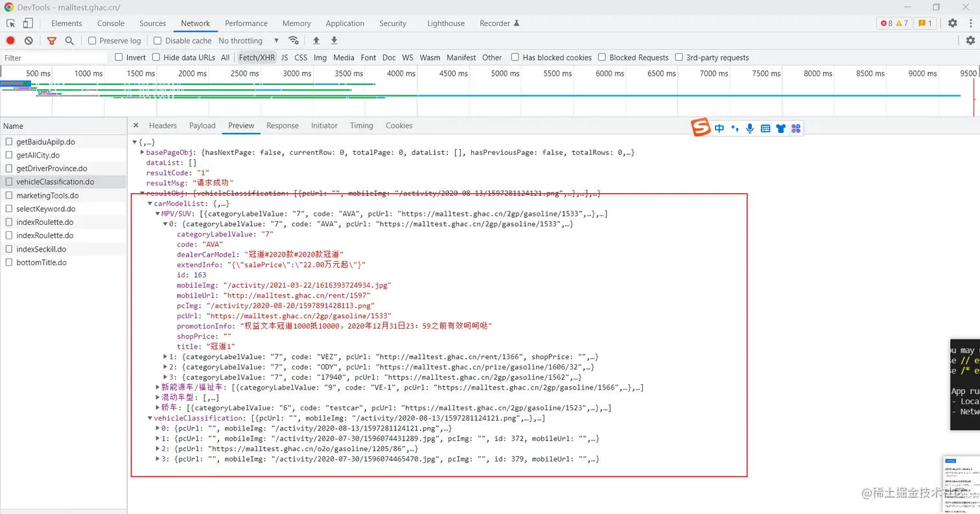The height and width of the screenshot is (514, 980).
Task: Enable the 3rd-party requests checkbox
Action: [x=679, y=57]
